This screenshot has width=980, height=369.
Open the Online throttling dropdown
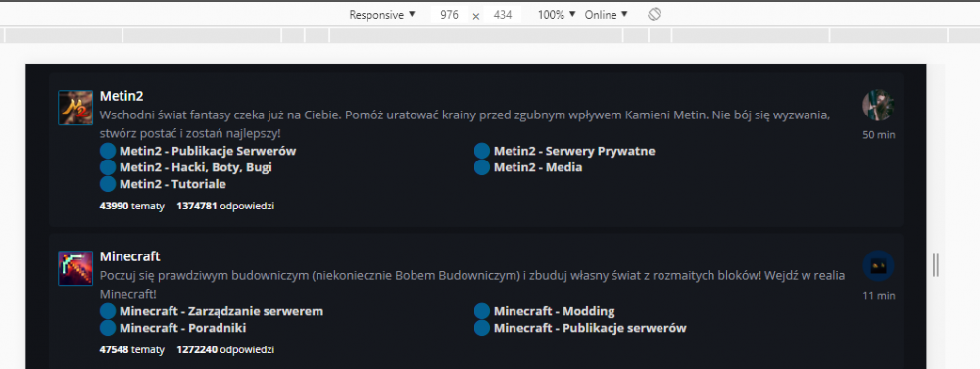607,15
